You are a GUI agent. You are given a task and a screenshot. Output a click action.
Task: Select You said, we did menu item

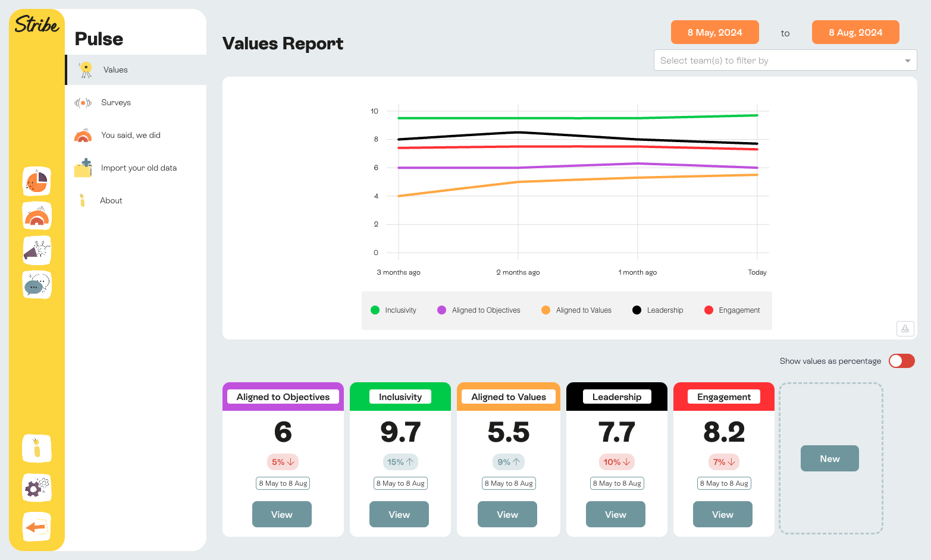pos(131,135)
